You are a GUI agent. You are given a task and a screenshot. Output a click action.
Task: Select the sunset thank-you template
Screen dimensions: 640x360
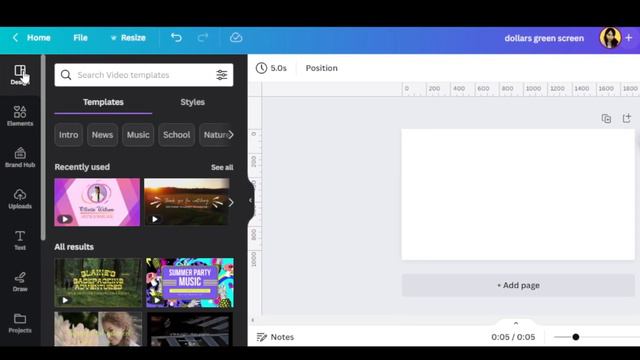point(187,202)
